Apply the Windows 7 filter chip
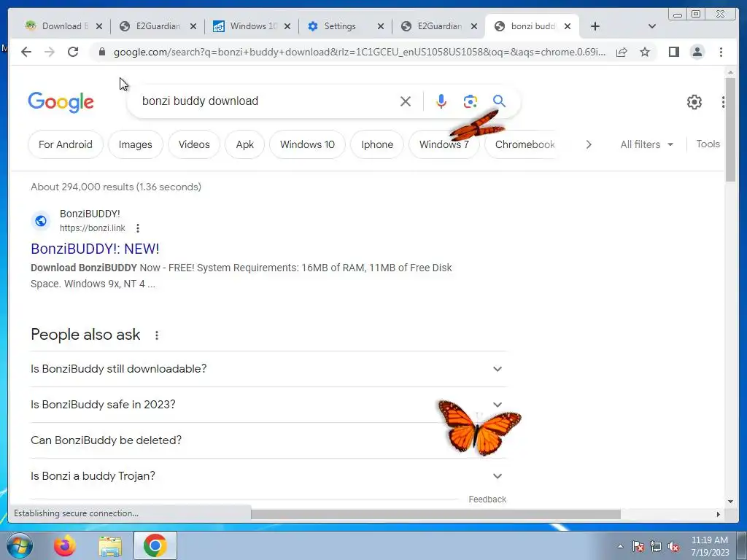 [x=444, y=144]
